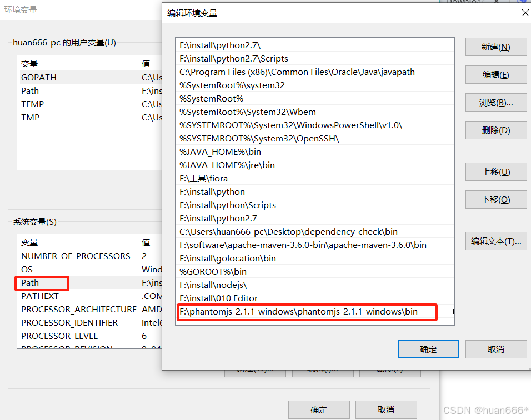Image resolution: width=531 pixels, height=420 pixels.
Task: Select F:\install\python2.7\Scripts entry
Action: [x=315, y=58]
